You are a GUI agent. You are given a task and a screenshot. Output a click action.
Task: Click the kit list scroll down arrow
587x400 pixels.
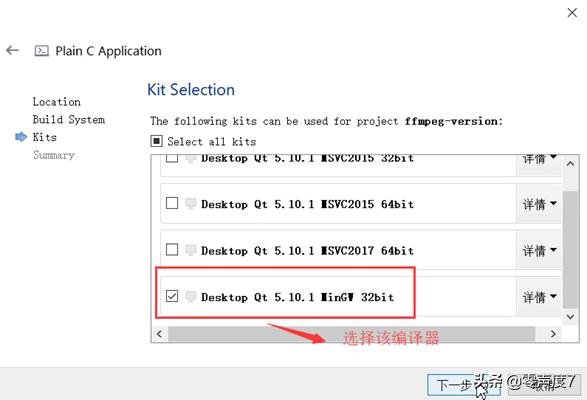click(571, 317)
